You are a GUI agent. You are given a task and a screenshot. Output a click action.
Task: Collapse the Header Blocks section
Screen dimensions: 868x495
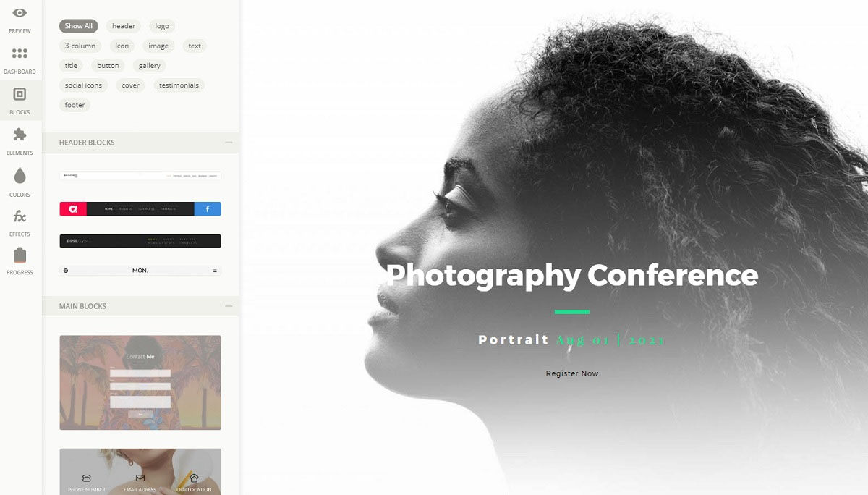229,143
